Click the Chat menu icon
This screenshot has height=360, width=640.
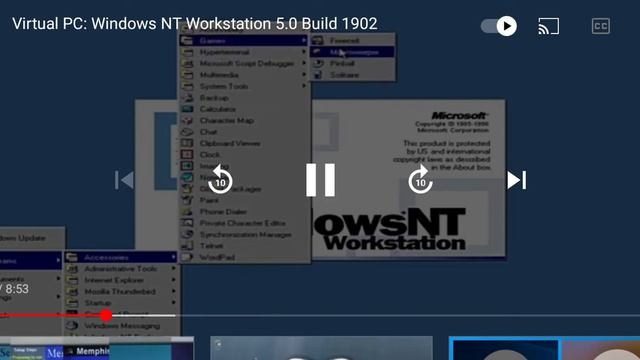point(187,132)
